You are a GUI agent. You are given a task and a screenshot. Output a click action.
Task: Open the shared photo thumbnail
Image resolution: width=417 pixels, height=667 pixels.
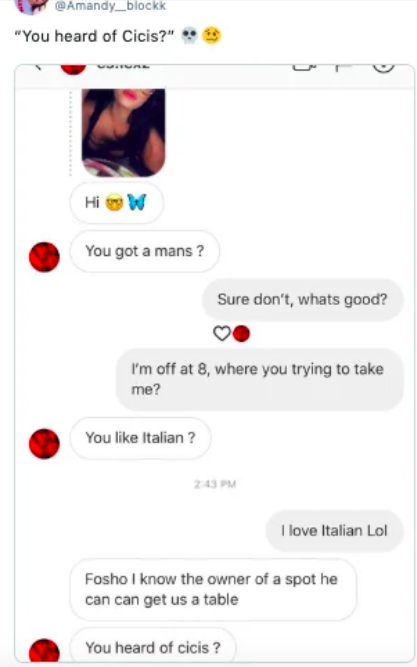click(x=123, y=133)
